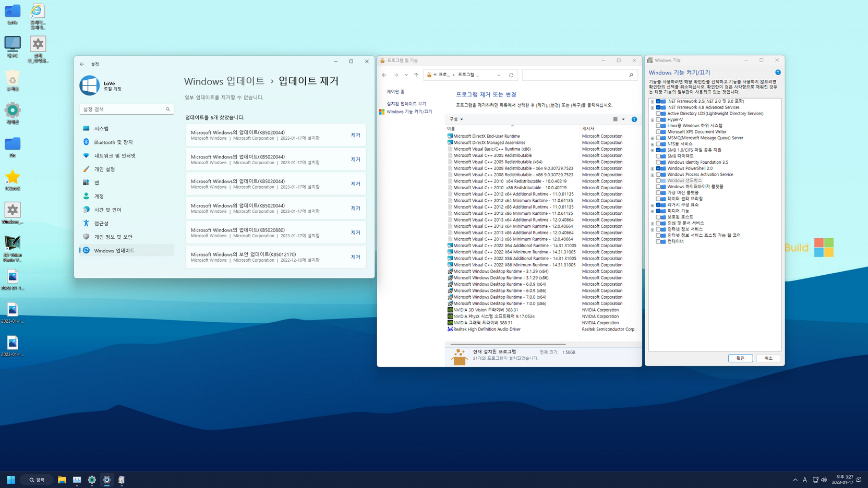Viewport: 868px width, 488px height.
Task: Expand 미디어 기능 tree node
Action: (x=653, y=211)
